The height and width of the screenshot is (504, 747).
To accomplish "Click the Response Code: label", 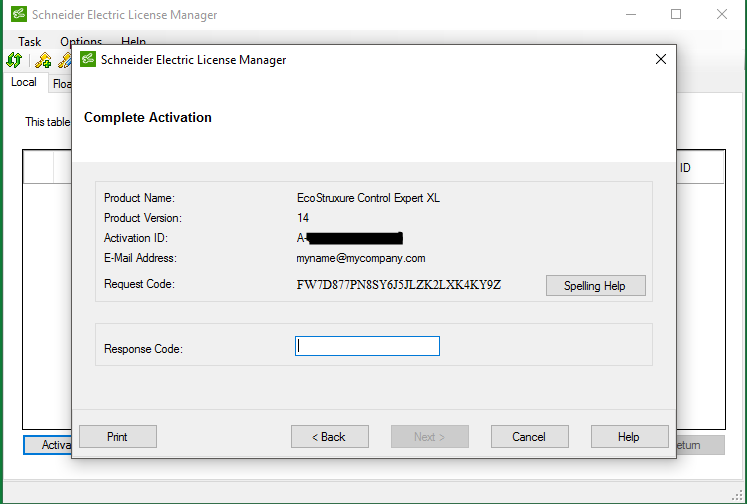I will point(143,349).
